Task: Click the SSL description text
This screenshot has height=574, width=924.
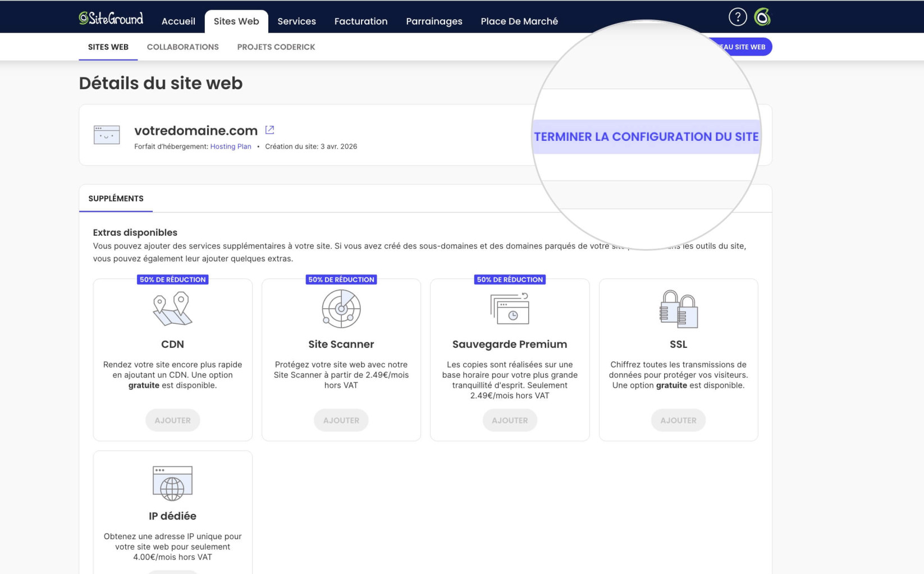Action: pyautogui.click(x=678, y=375)
